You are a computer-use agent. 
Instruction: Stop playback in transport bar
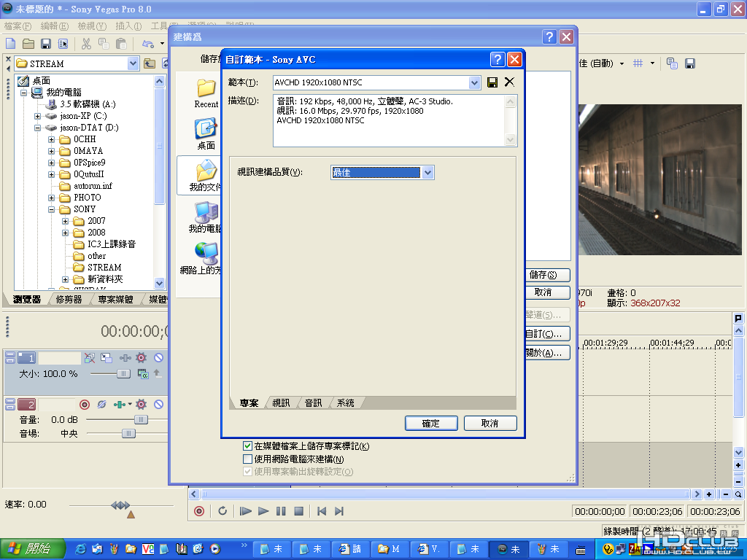[298, 511]
